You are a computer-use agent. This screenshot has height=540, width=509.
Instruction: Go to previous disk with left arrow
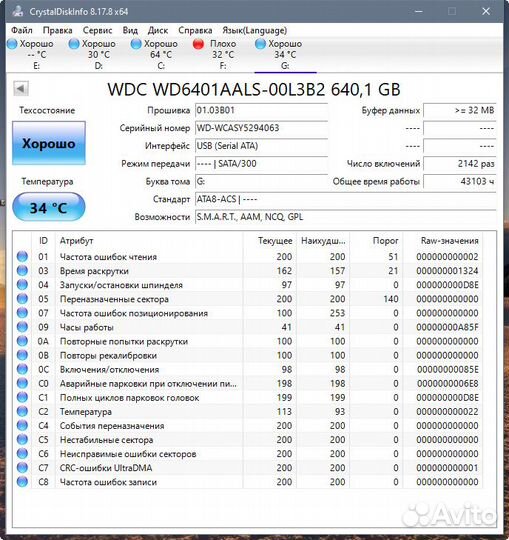point(21,89)
